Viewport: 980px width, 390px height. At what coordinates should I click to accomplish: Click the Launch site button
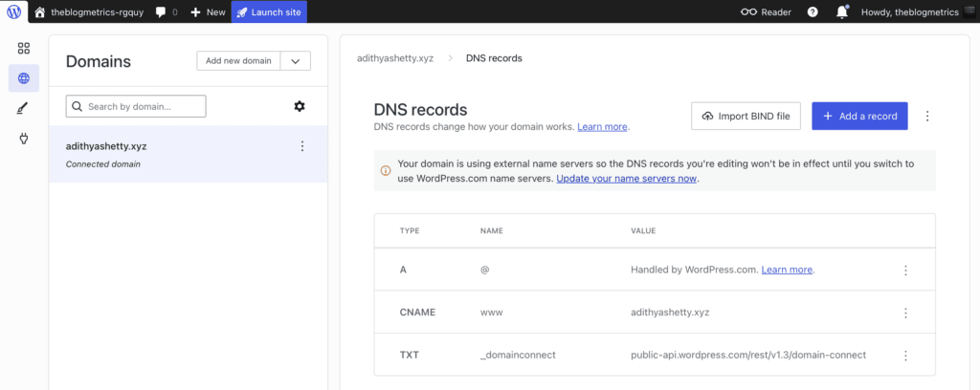pyautogui.click(x=269, y=11)
